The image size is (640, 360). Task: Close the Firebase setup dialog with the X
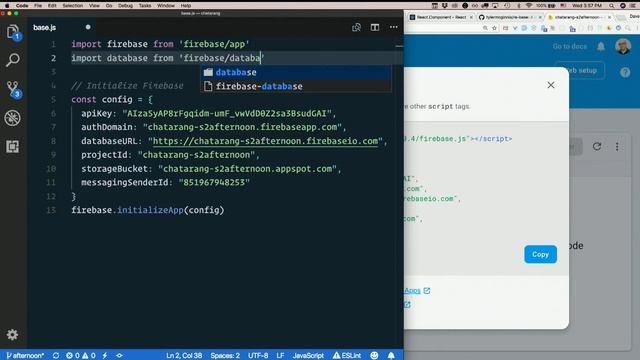tap(551, 85)
